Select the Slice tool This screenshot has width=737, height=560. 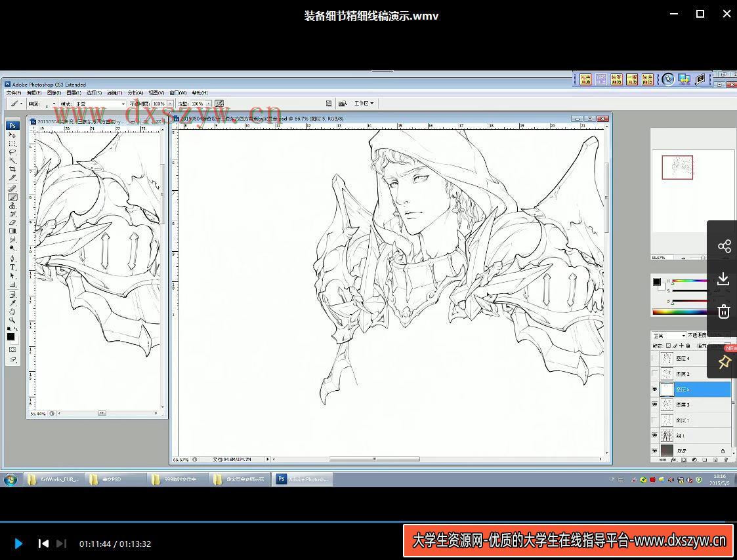pyautogui.click(x=12, y=177)
